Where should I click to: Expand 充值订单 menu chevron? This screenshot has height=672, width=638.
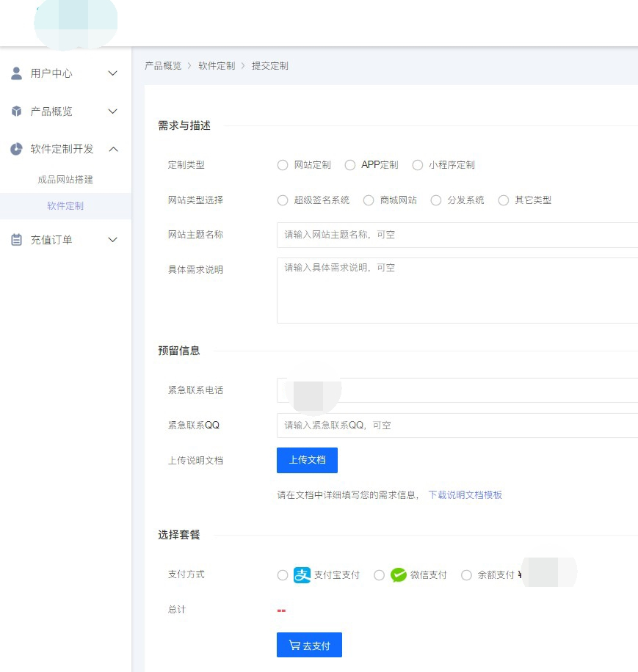click(x=113, y=240)
